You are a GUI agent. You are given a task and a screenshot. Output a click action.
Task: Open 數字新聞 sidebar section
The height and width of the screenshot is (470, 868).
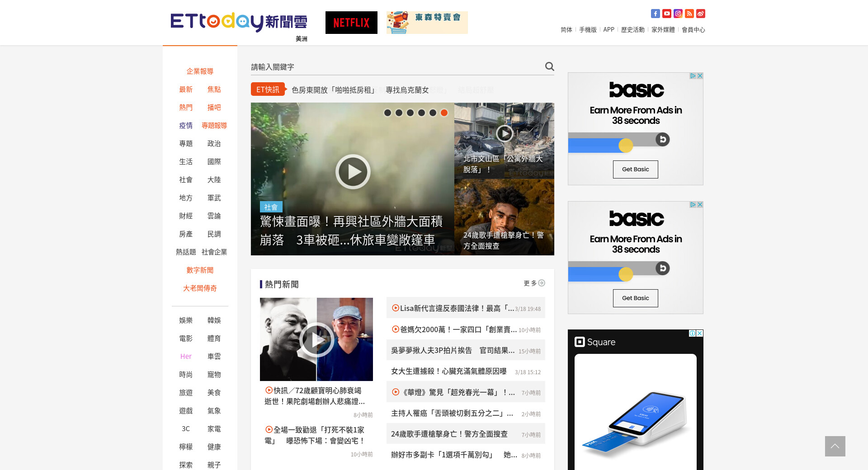(200, 270)
